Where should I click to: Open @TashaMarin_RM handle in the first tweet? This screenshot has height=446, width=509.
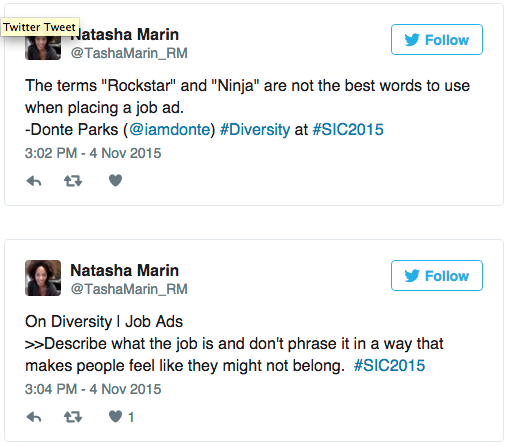coord(129,53)
